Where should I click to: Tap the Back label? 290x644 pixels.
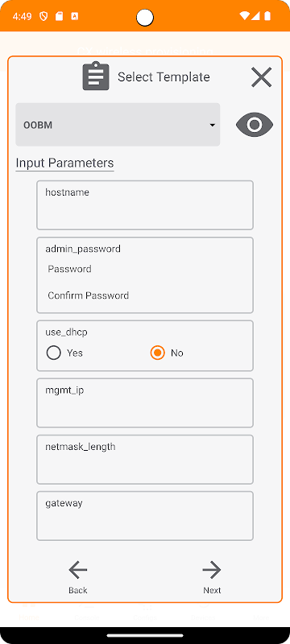(x=77, y=590)
